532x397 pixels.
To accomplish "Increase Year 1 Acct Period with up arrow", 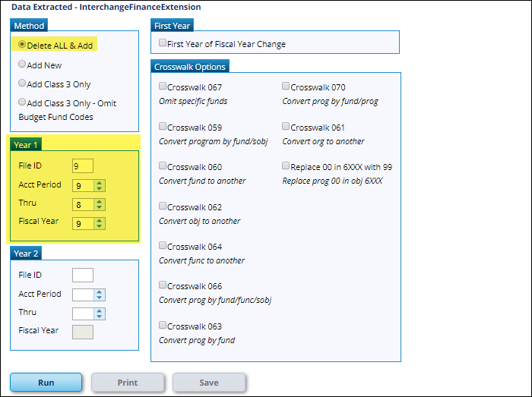I will pos(100,182).
